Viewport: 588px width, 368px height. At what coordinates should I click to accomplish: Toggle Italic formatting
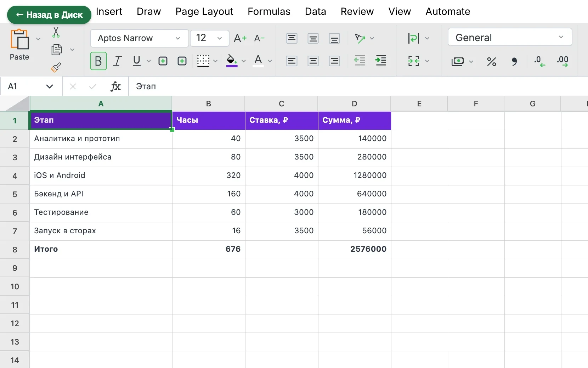coord(117,61)
